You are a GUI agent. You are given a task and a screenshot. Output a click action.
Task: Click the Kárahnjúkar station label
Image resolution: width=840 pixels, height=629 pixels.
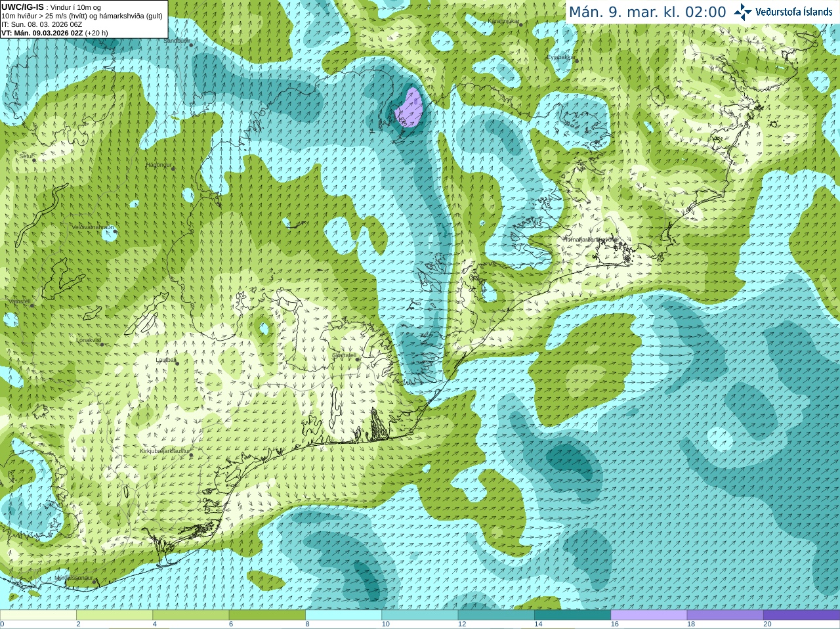click(x=503, y=22)
